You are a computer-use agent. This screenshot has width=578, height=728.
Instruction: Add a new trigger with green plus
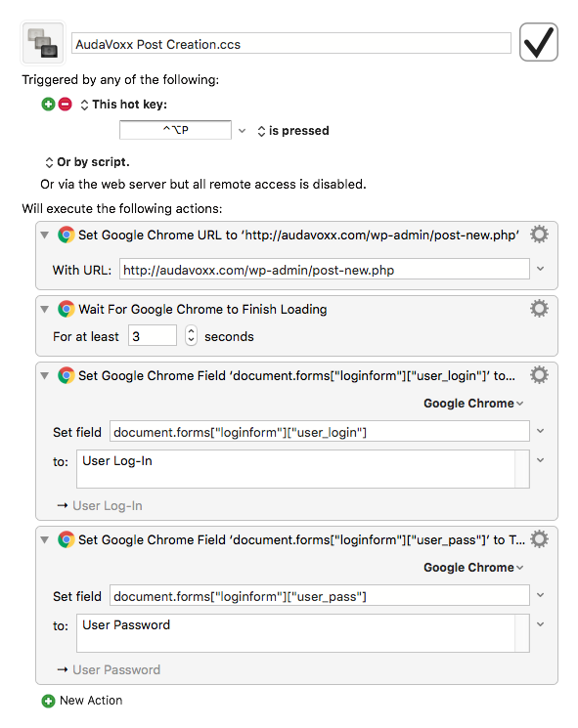pos(48,104)
